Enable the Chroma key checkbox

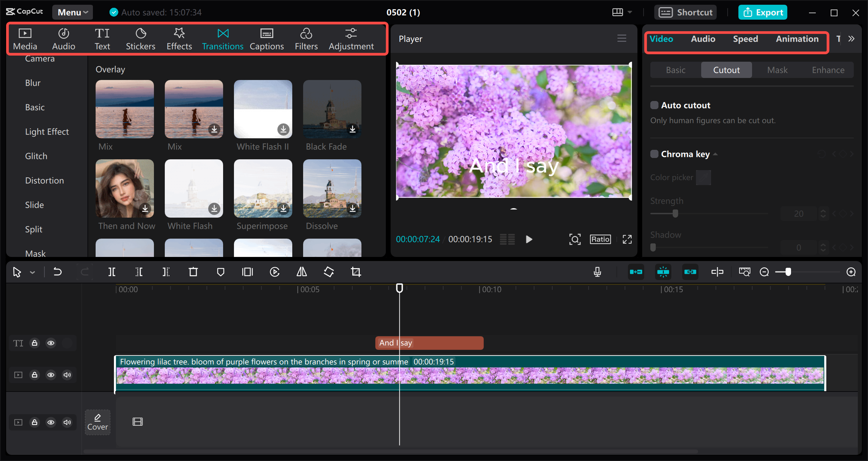(x=654, y=154)
